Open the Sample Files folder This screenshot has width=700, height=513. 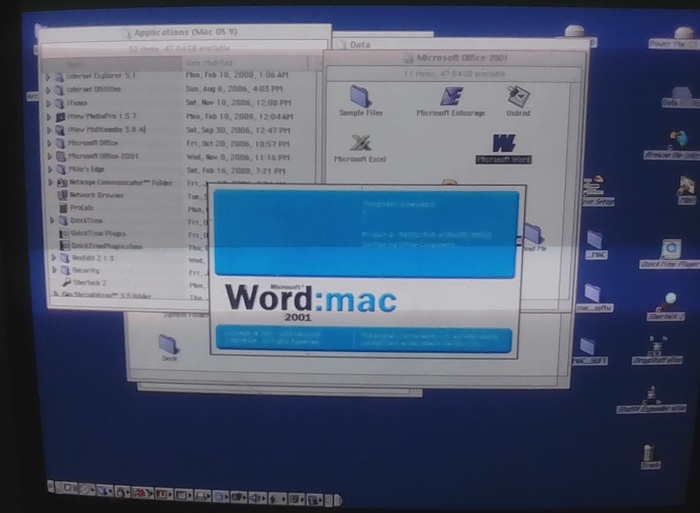click(x=360, y=97)
